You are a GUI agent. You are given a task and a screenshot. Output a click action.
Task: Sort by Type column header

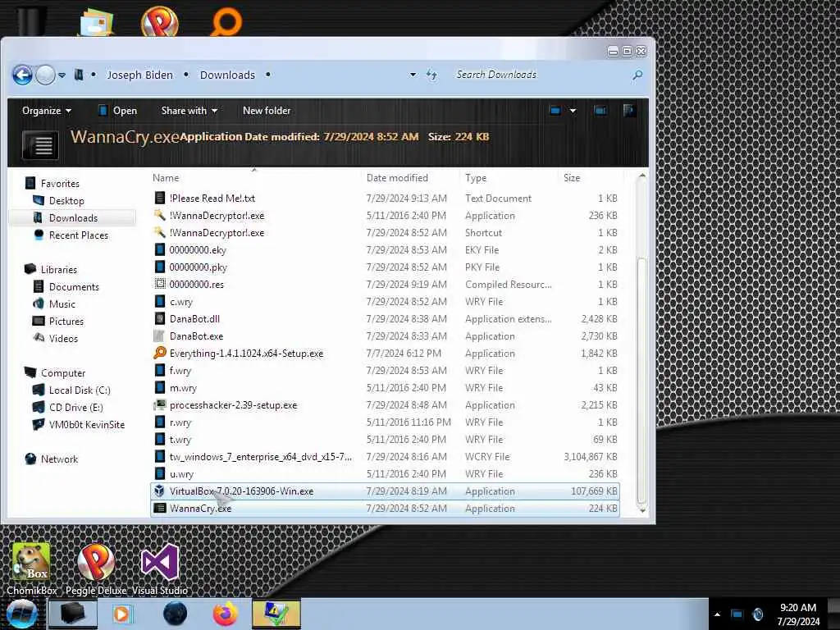click(x=476, y=178)
